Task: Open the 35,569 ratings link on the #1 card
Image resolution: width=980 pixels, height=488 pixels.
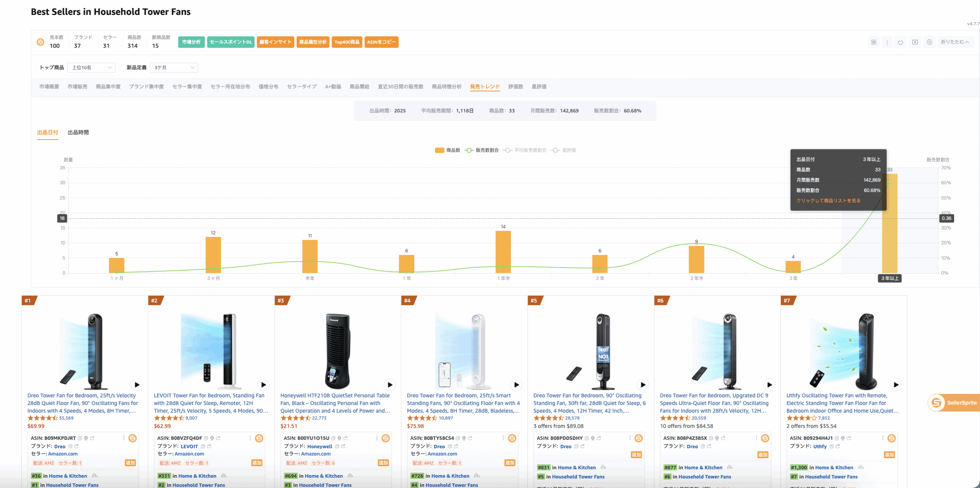Action: click(66, 418)
